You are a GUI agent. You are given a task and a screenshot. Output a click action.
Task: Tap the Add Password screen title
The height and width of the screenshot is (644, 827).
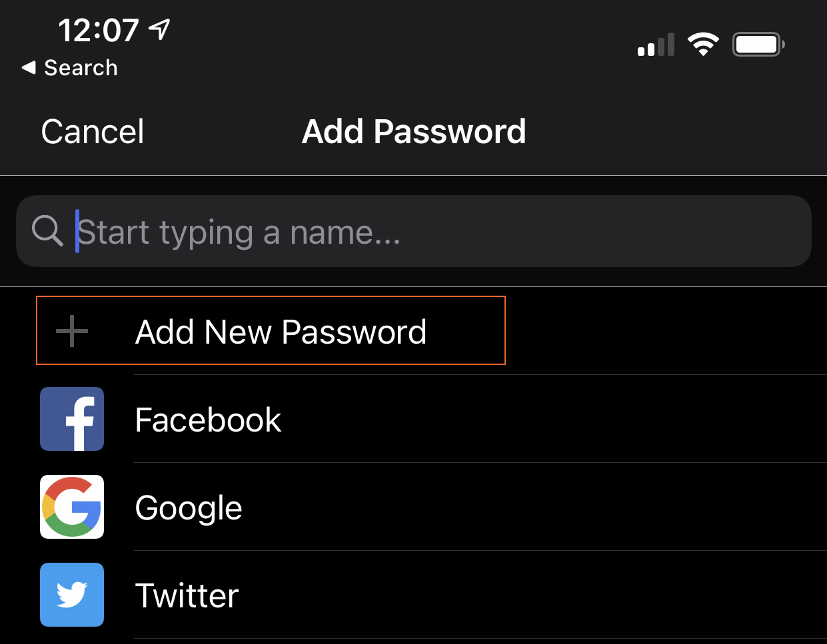point(414,131)
